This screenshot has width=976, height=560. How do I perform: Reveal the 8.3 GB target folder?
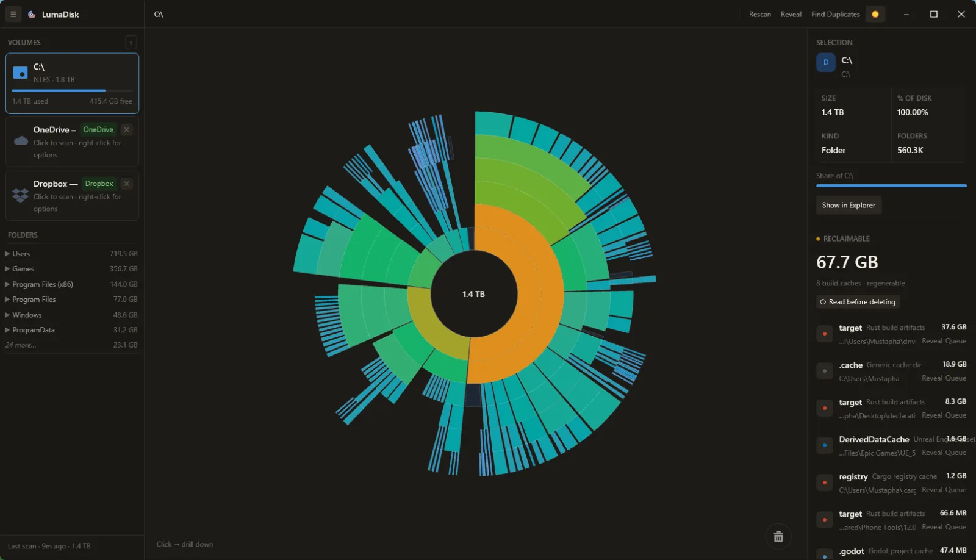pos(931,415)
